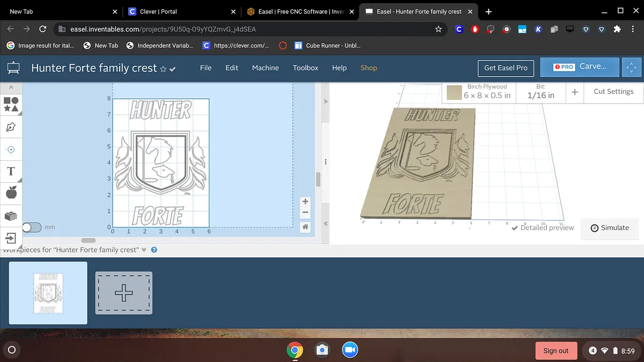This screenshot has width=644, height=362.
Task: Select the Drill point tool
Action: [11, 149]
